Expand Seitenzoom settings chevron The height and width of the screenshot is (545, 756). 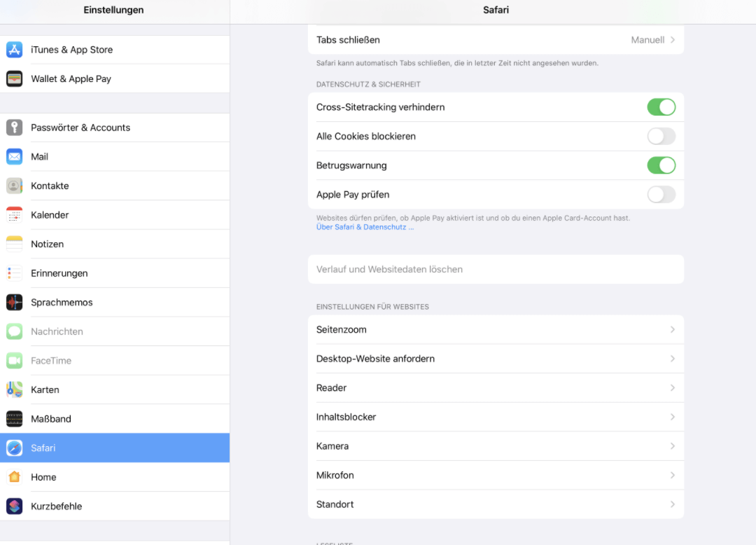pos(672,330)
